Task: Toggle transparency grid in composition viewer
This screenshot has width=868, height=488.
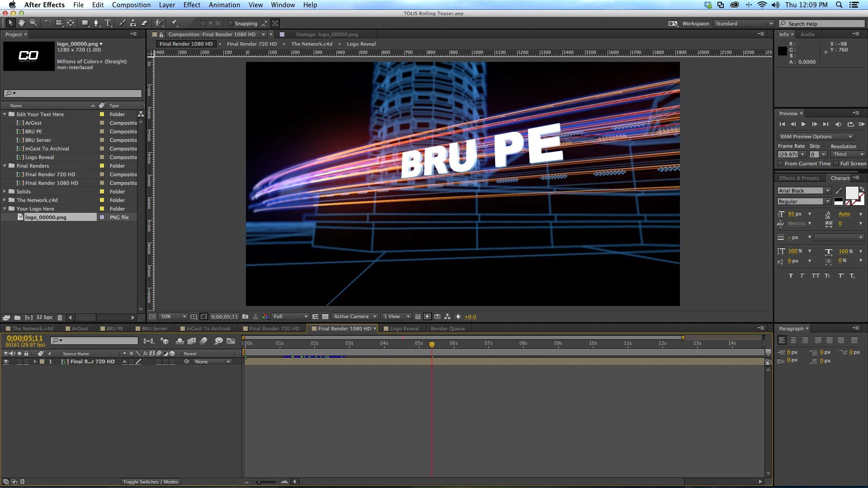Action: pyautogui.click(x=325, y=317)
